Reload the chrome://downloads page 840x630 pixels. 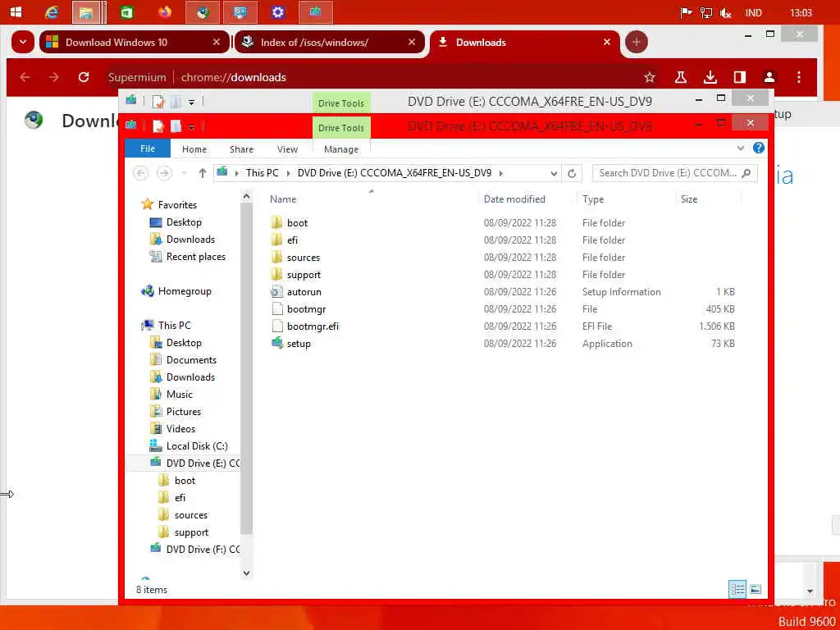tap(84, 77)
